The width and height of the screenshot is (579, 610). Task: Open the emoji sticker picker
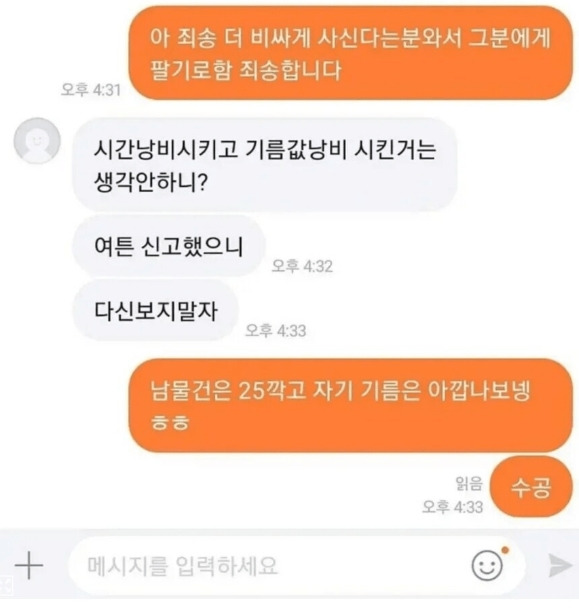point(487,566)
